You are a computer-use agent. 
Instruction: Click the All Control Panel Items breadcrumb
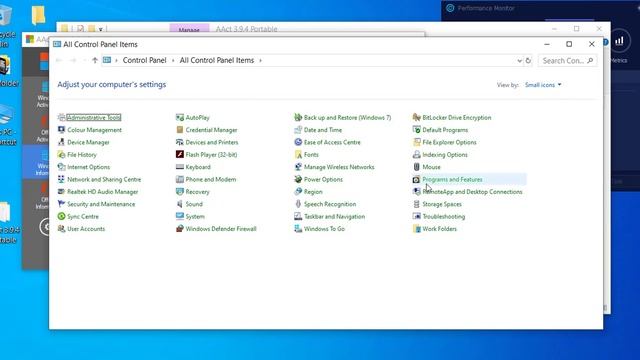coord(217,60)
